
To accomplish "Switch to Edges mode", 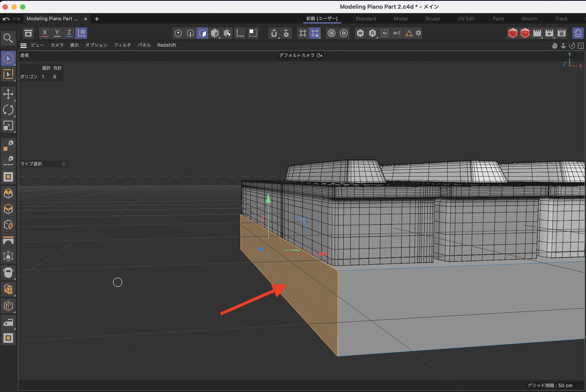I will point(190,33).
